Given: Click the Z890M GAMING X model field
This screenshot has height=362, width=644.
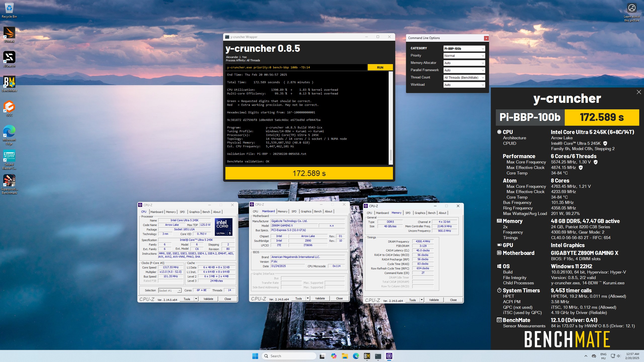Looking at the screenshot, I should 294,225.
